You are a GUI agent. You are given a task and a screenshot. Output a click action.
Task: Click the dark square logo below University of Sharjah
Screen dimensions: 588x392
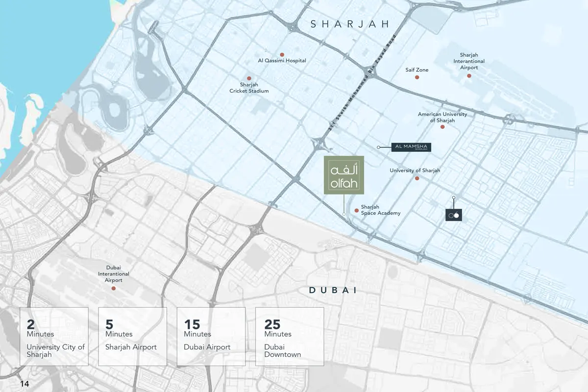(454, 215)
